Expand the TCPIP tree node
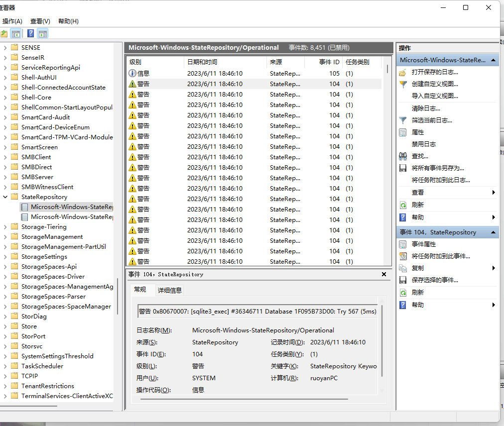The width and height of the screenshot is (504, 426). [x=5, y=376]
